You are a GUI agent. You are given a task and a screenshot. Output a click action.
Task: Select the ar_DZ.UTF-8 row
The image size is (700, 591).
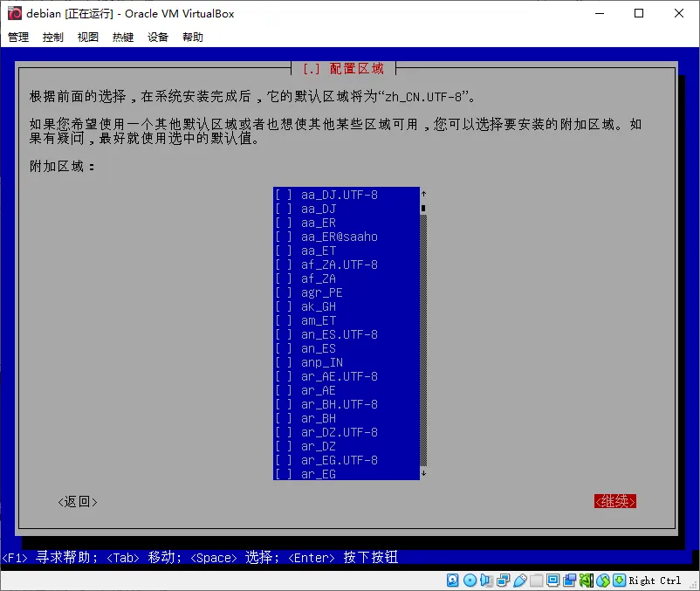click(x=346, y=432)
